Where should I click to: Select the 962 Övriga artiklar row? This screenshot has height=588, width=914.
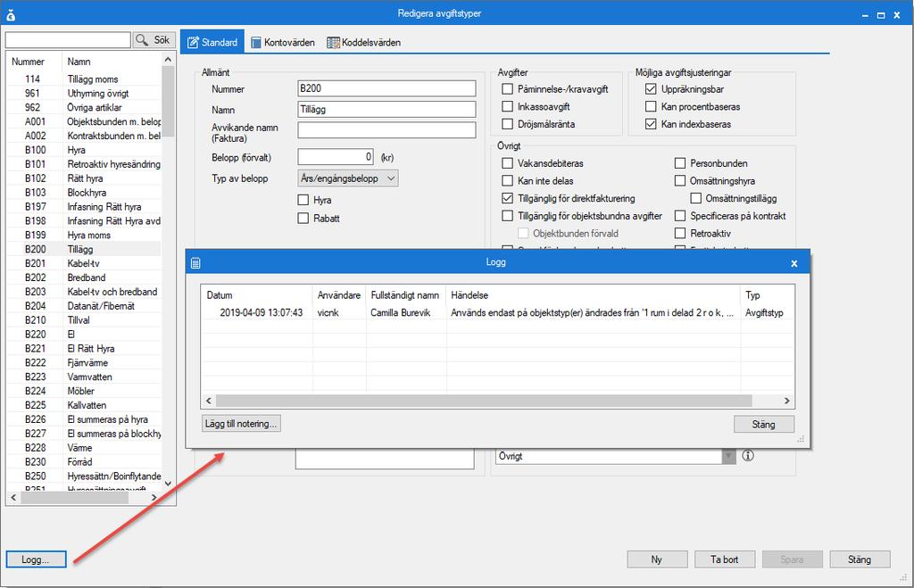click(85, 107)
